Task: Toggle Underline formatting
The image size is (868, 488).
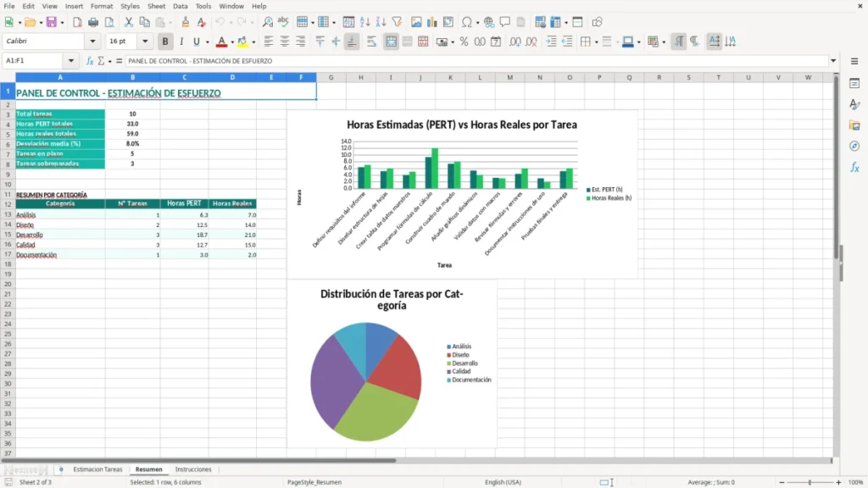Action: [196, 42]
